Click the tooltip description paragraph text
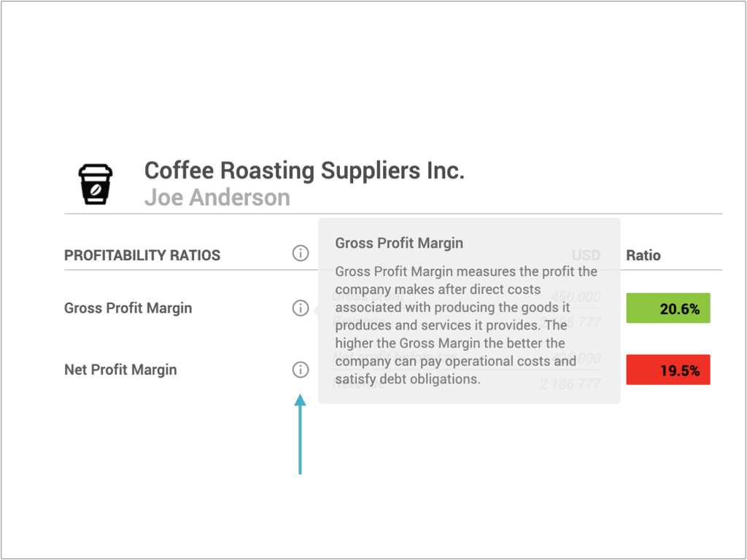This screenshot has height=560, width=747. 466,325
